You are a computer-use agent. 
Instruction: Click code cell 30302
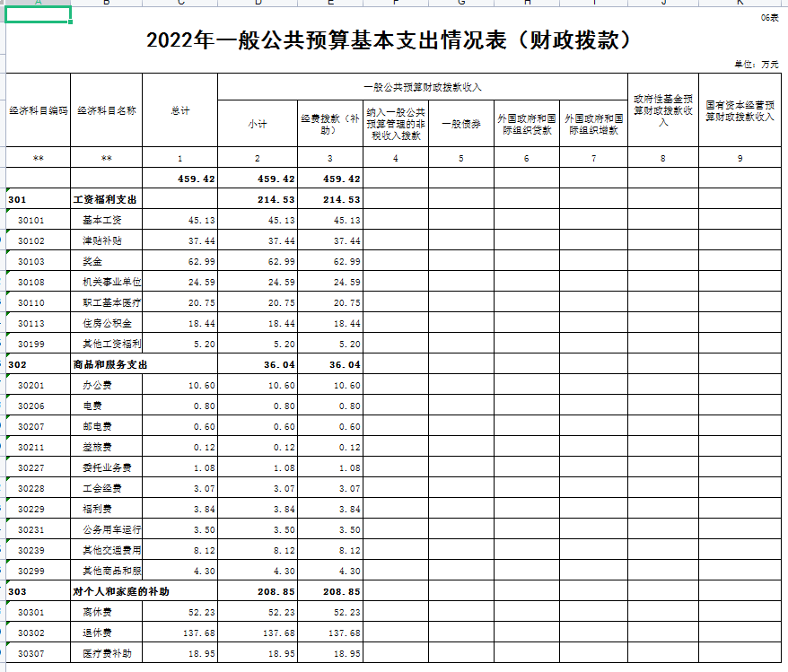pos(39,633)
